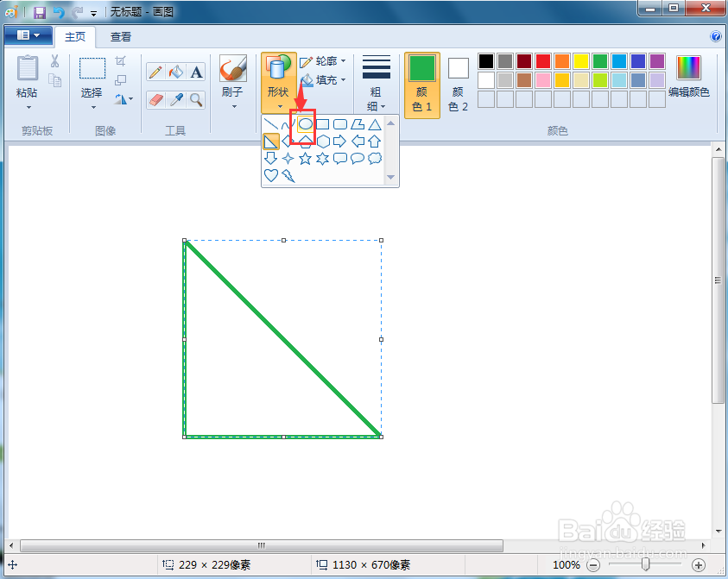The width and height of the screenshot is (728, 579).
Task: Choose the Six-point star shape
Action: (x=323, y=159)
